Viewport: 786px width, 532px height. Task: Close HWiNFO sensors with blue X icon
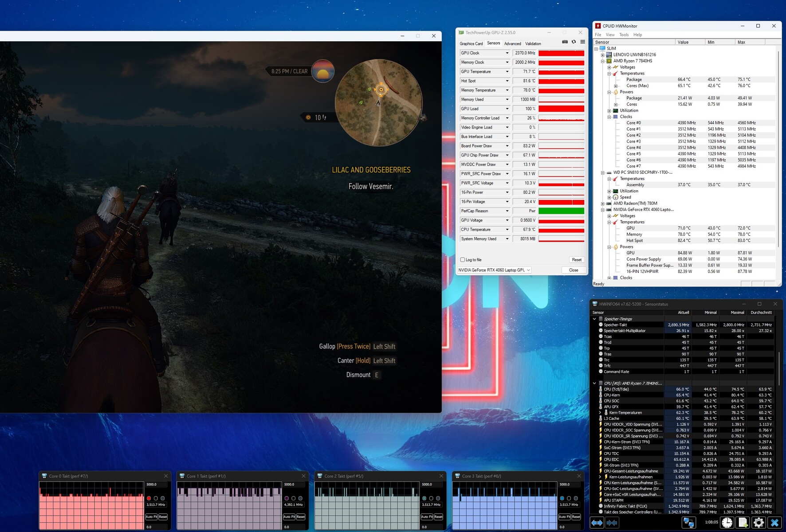(774, 523)
